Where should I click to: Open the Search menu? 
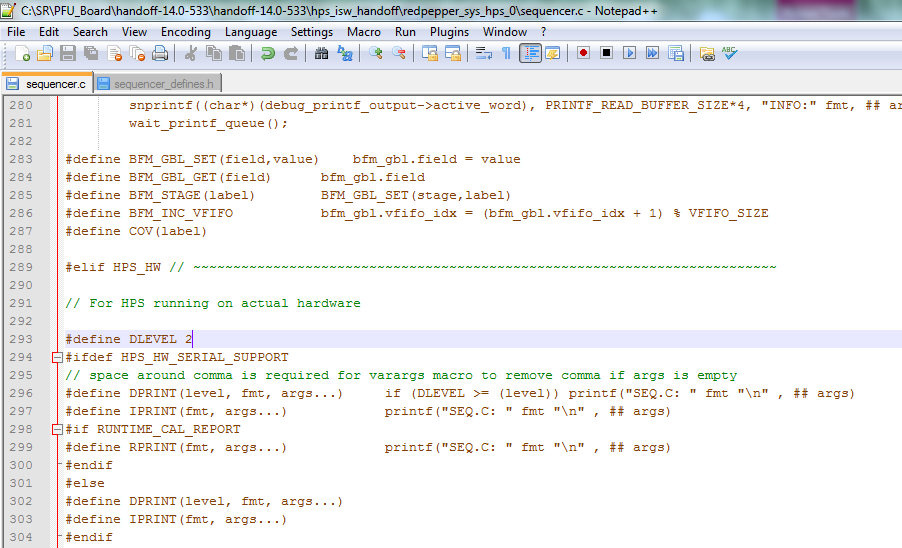coord(90,32)
